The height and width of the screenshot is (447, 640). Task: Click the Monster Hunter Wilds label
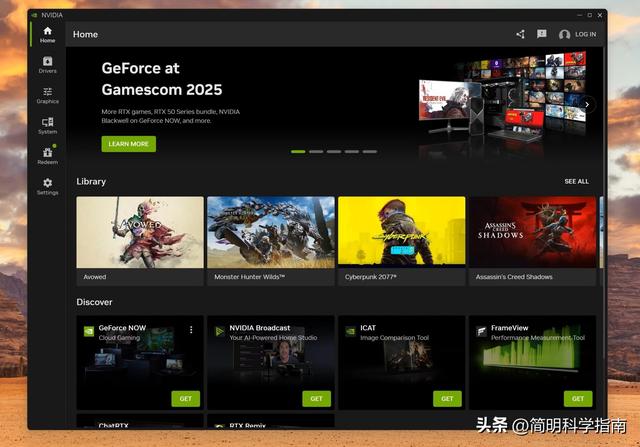[249, 277]
